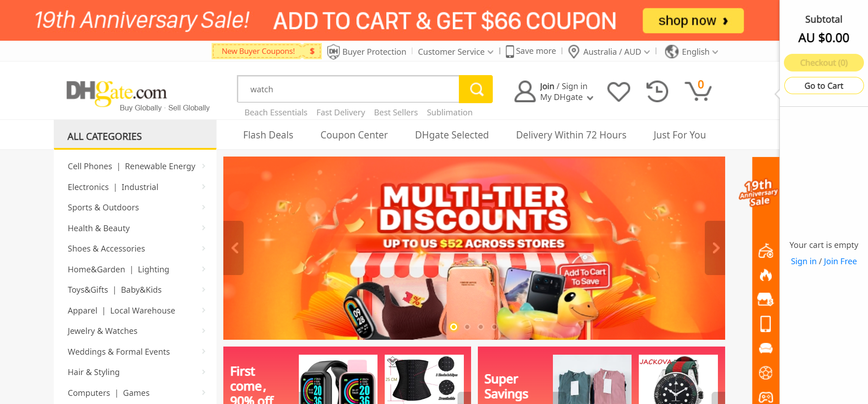Click the game controller sidebar icon
Viewport: 868px width, 404px height.
pyautogui.click(x=765, y=397)
